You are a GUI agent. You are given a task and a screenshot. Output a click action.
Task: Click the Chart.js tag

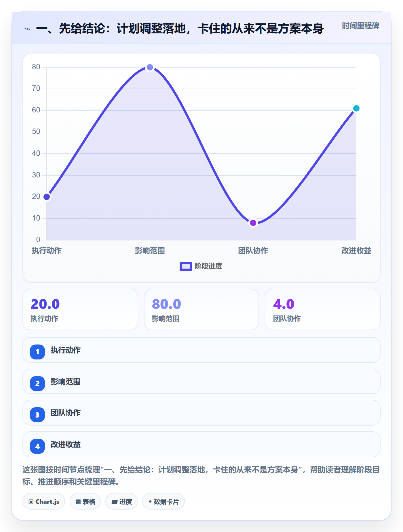(44, 502)
